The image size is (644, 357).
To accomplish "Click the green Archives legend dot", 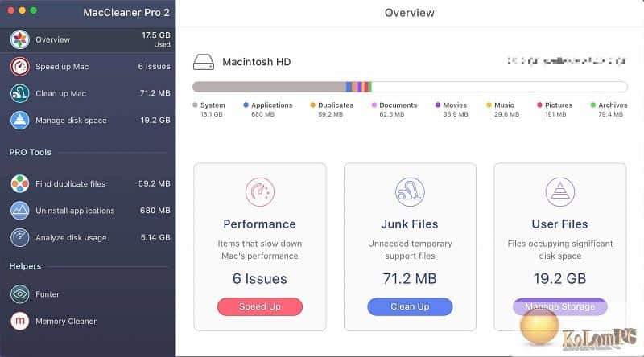I will [592, 105].
